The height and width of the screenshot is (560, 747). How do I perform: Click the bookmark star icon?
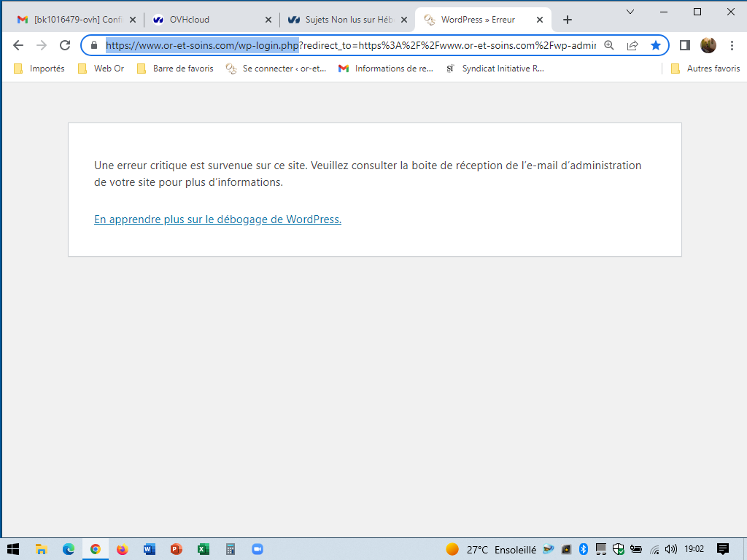pyautogui.click(x=656, y=45)
